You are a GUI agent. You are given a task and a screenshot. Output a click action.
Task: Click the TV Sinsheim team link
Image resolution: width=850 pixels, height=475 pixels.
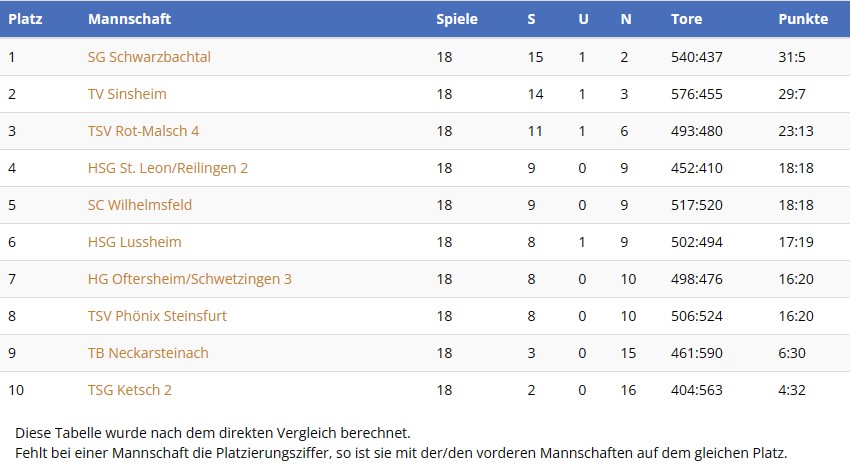click(127, 94)
